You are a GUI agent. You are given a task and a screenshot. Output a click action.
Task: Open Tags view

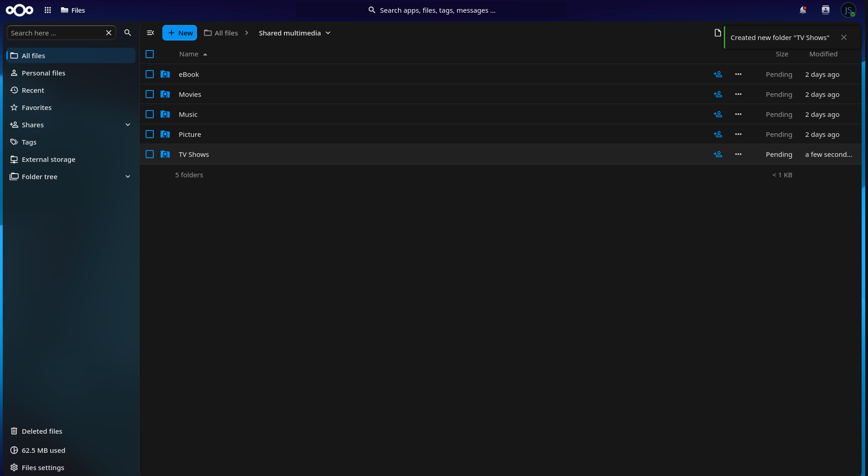click(71, 142)
